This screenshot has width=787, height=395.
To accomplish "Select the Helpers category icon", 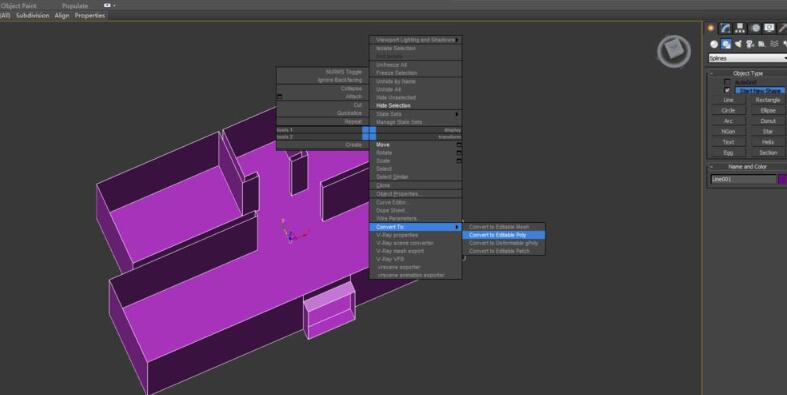I will (762, 44).
